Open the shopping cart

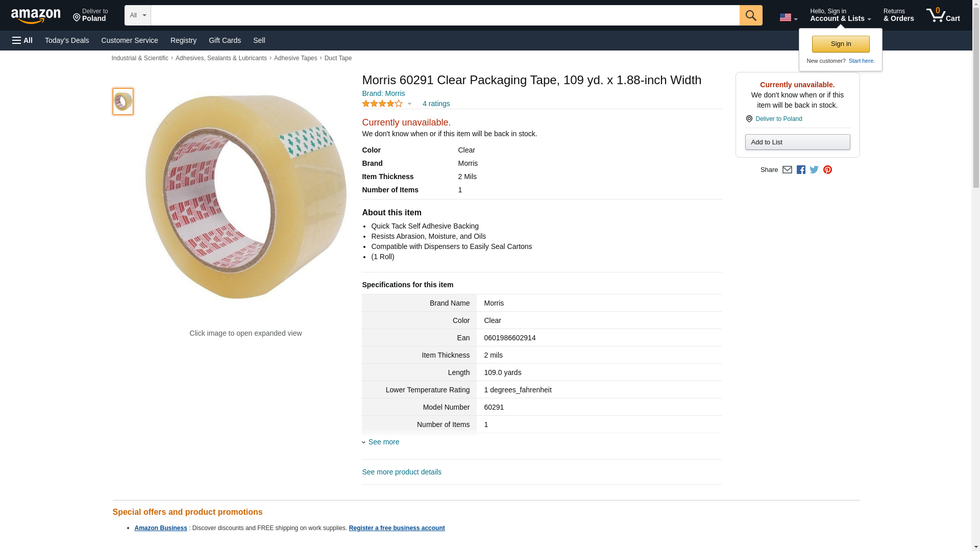943,15
